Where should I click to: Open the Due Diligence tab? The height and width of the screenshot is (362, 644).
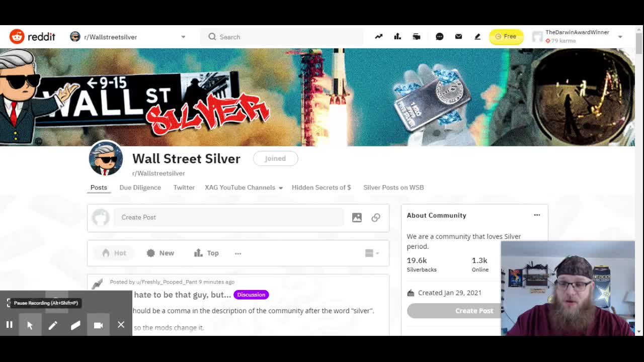click(x=140, y=188)
